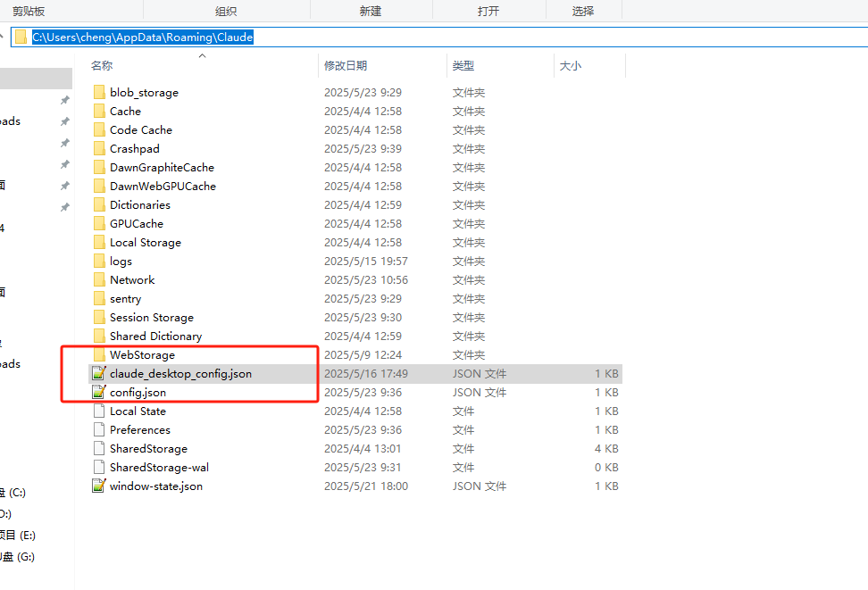Sort by 修改日期 column header
Viewport: 868px width, 590px height.
346,66
